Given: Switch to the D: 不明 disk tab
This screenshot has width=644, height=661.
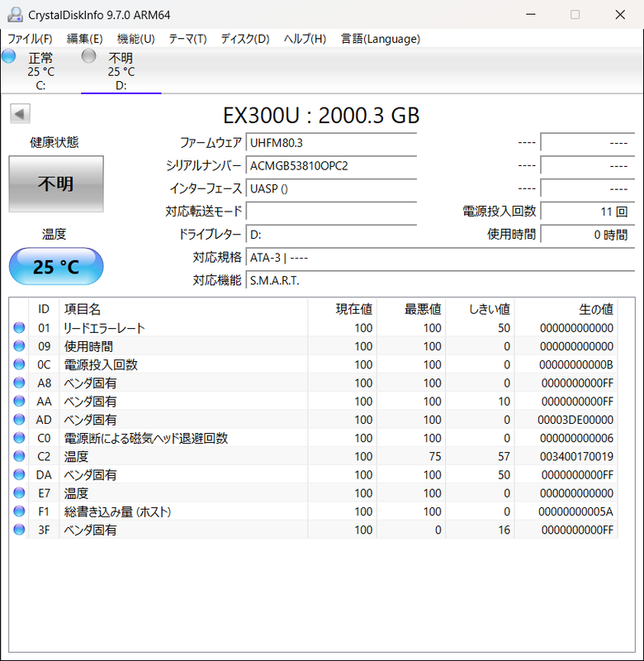Looking at the screenshot, I should (x=121, y=71).
